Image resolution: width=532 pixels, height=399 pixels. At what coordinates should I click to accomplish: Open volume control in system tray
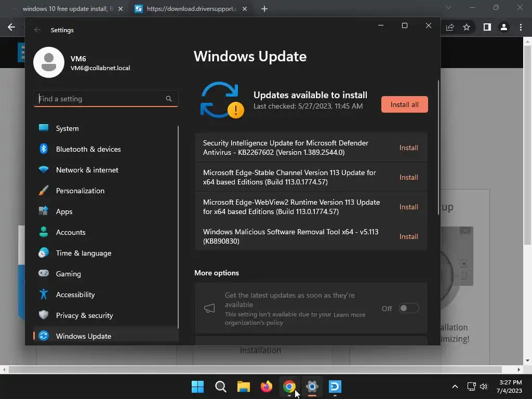click(x=484, y=387)
